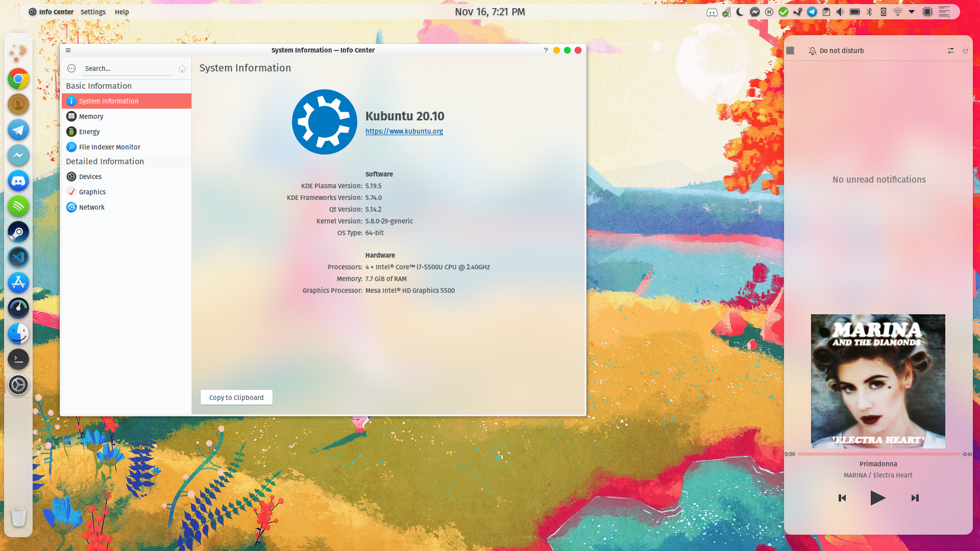Viewport: 980px width, 551px height.
Task: Toggle the night color moon icon
Action: (740, 12)
